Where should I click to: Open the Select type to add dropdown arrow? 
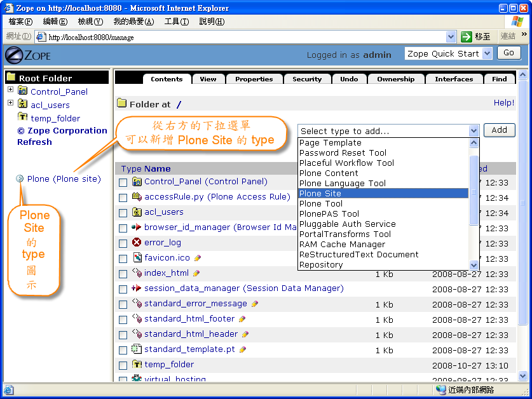[x=474, y=130]
